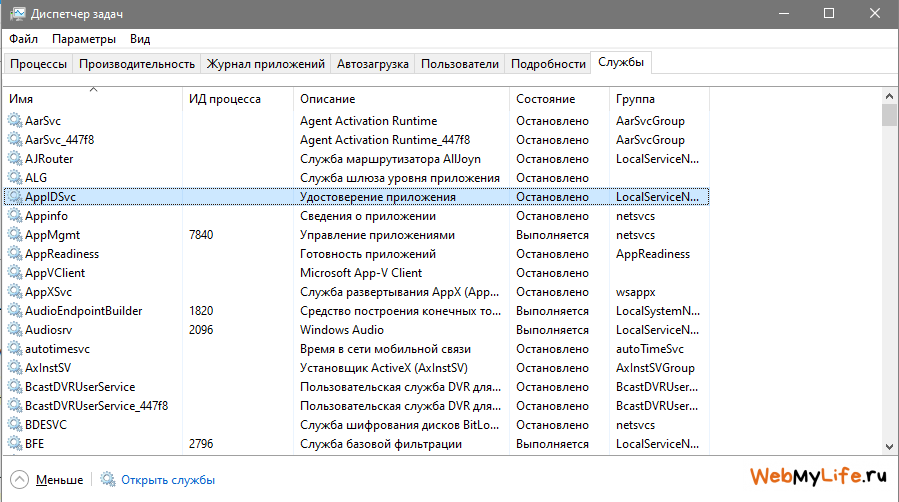
Task: Switch to the Автозагрузка tab
Action: pyautogui.click(x=372, y=64)
